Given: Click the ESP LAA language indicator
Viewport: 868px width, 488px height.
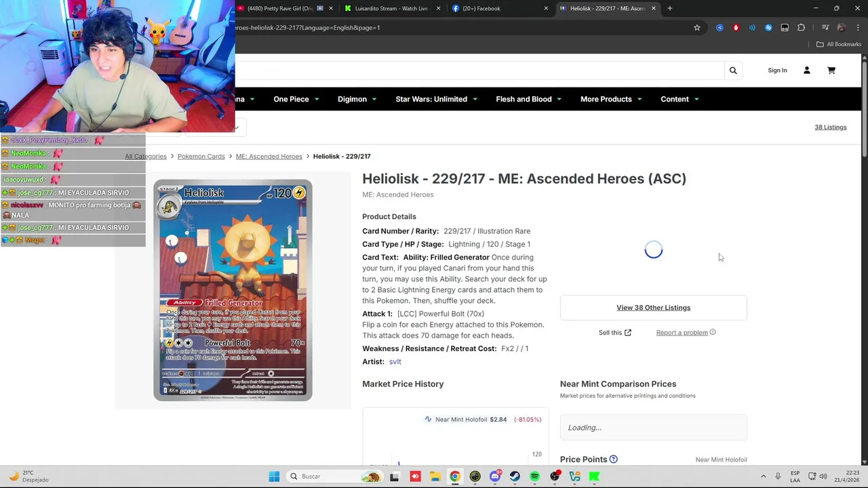Looking at the screenshot, I should [x=795, y=476].
